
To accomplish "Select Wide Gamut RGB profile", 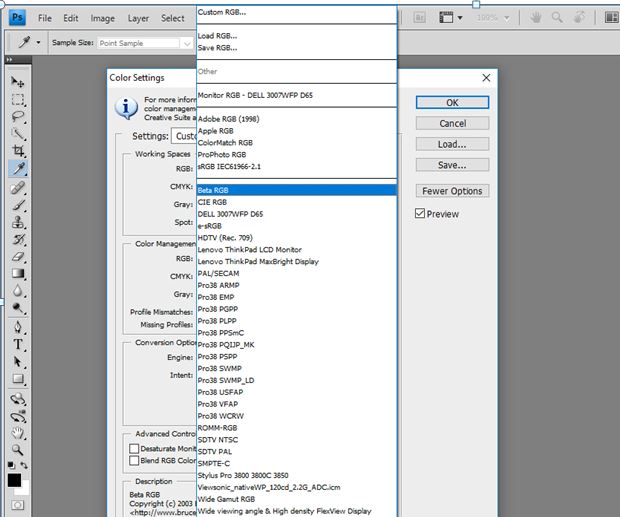I will click(297, 499).
